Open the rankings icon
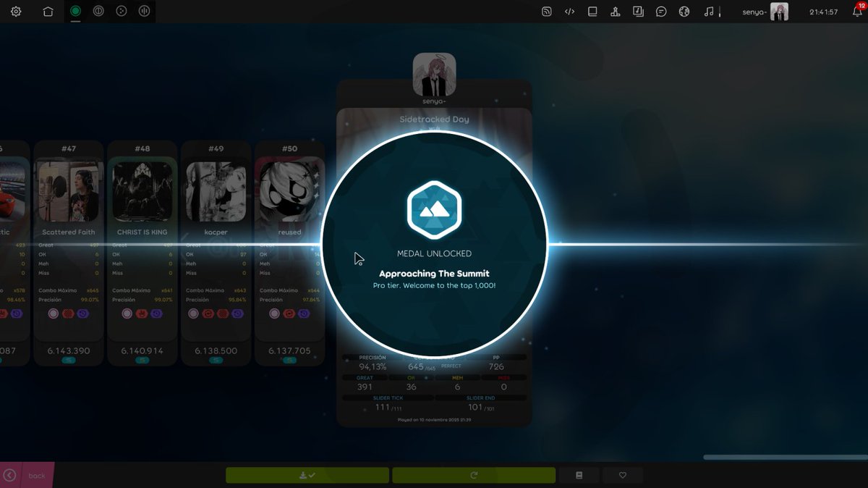This screenshot has height=488, width=868. [615, 12]
